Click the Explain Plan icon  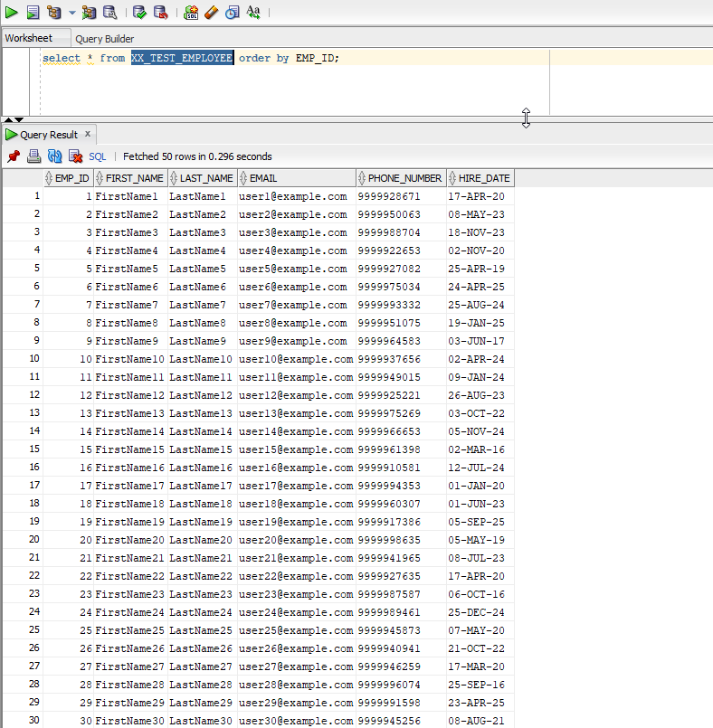(54, 13)
